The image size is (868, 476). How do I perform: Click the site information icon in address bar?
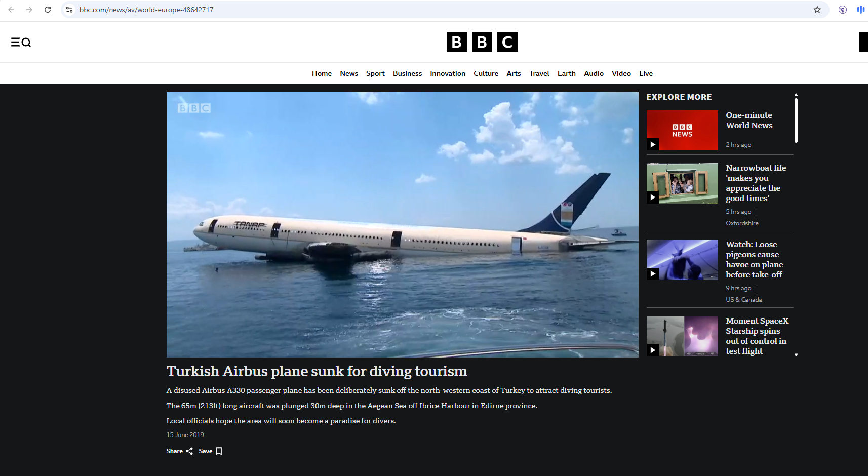pos(69,10)
